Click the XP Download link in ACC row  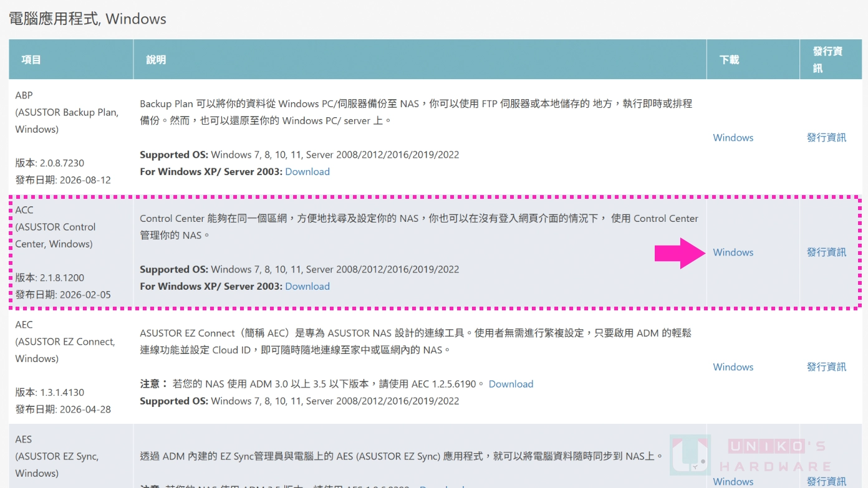(x=307, y=286)
